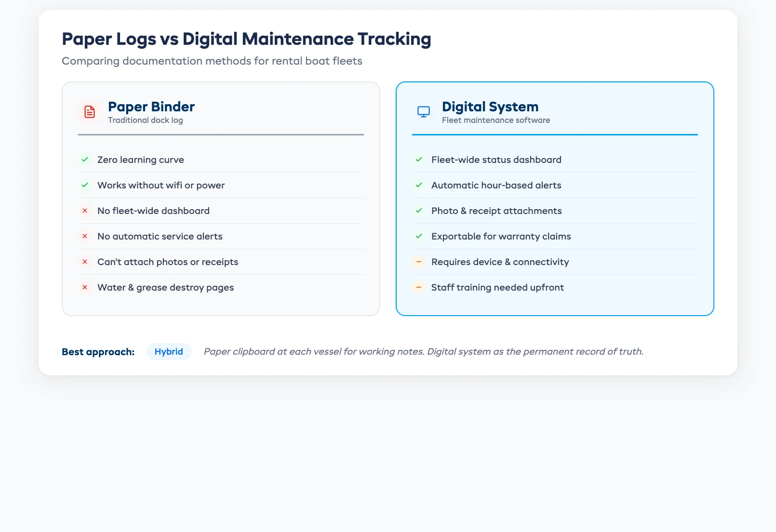776x532 pixels.
Task: Click the Zero learning curve text
Action: (141, 160)
